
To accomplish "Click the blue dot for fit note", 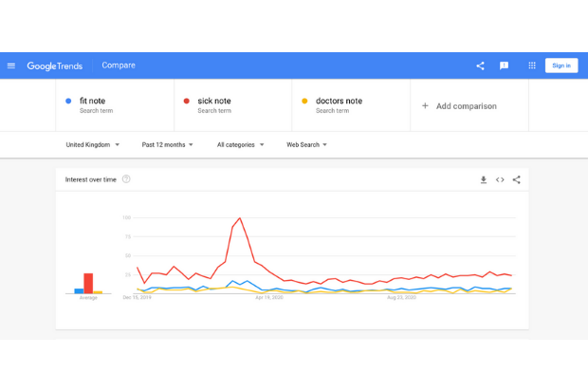I will [x=68, y=101].
